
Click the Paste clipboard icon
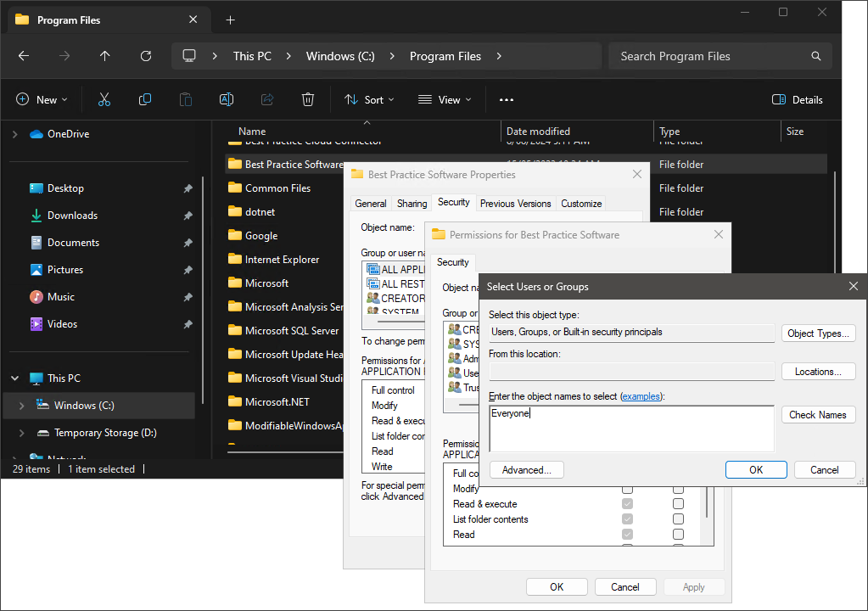pyautogui.click(x=186, y=99)
